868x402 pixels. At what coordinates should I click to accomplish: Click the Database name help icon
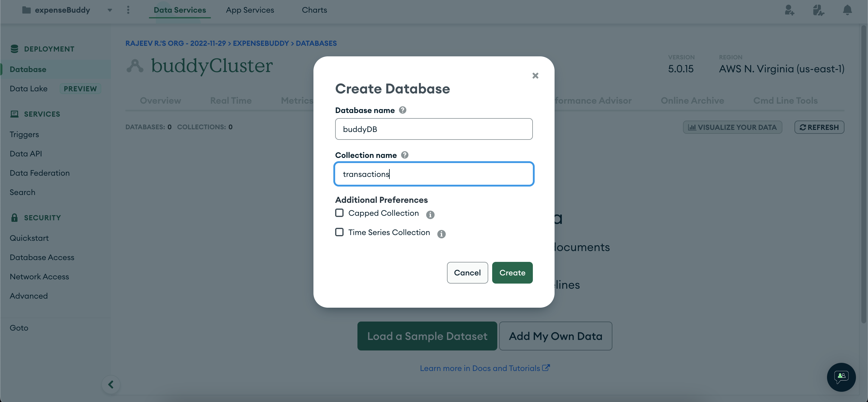[x=402, y=110]
